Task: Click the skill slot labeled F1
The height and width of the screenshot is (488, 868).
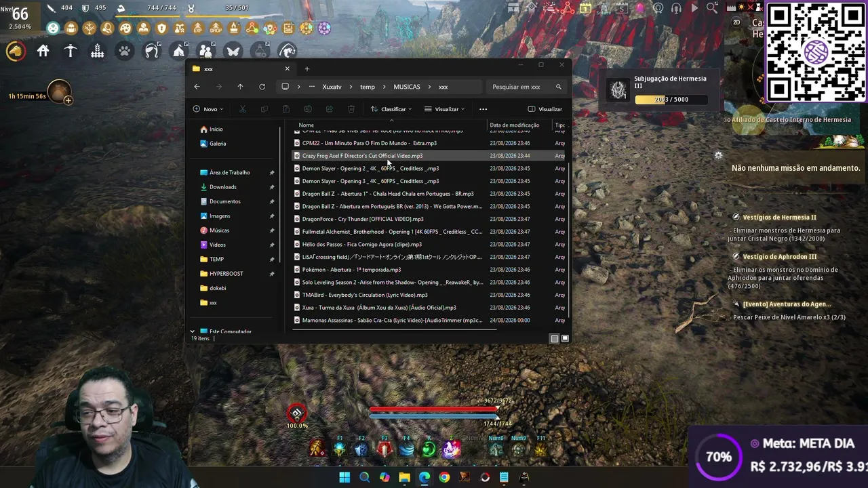Action: tap(339, 449)
